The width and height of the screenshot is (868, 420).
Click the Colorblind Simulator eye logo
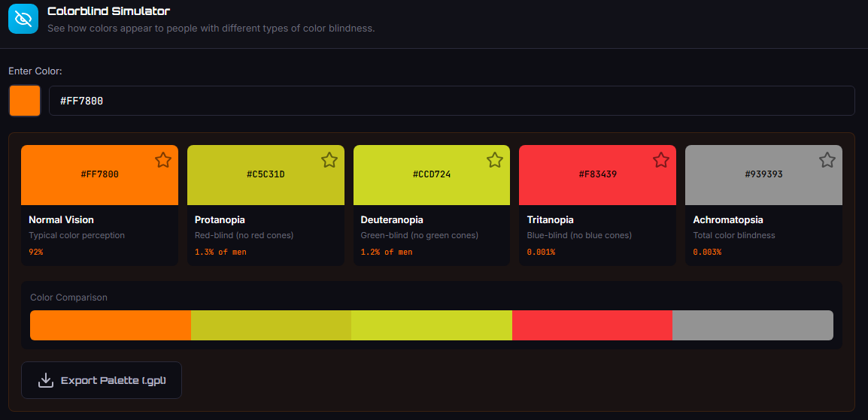tap(23, 19)
